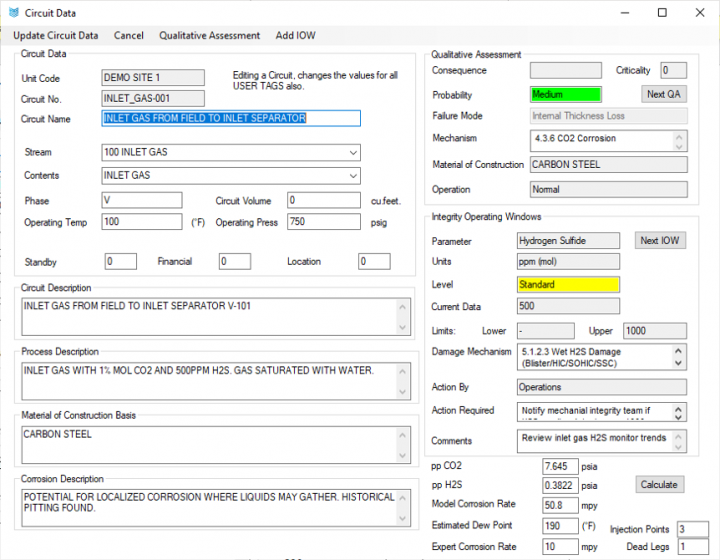
Task: Click the Cancel menu item
Action: click(129, 35)
